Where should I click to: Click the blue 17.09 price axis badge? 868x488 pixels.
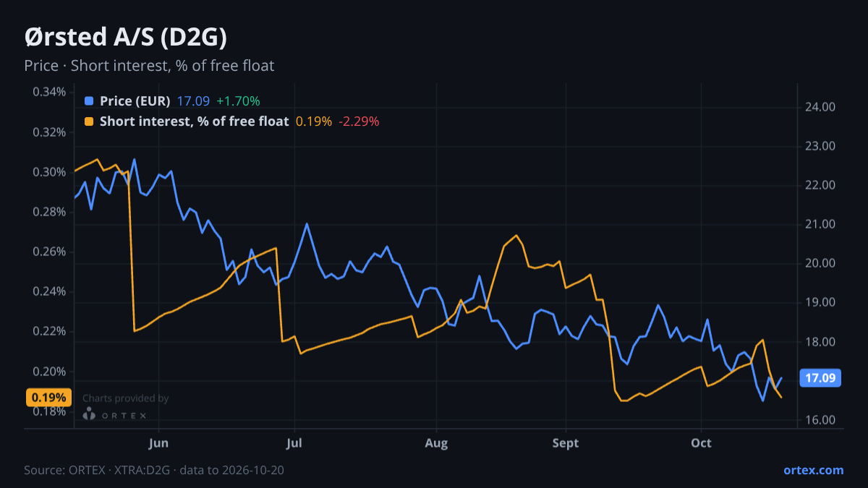[820, 377]
